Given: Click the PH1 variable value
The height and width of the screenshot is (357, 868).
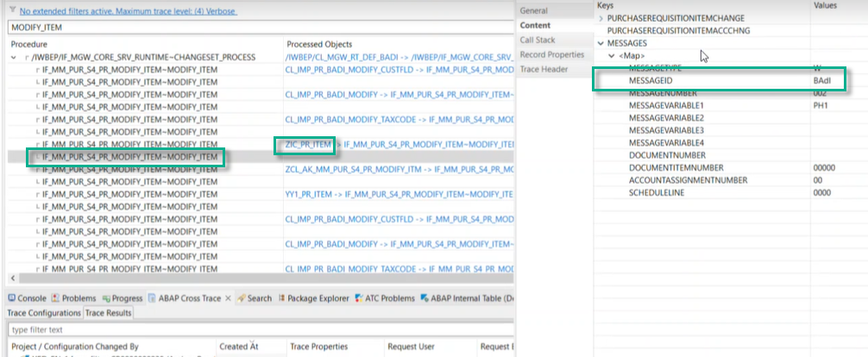Looking at the screenshot, I should (820, 105).
